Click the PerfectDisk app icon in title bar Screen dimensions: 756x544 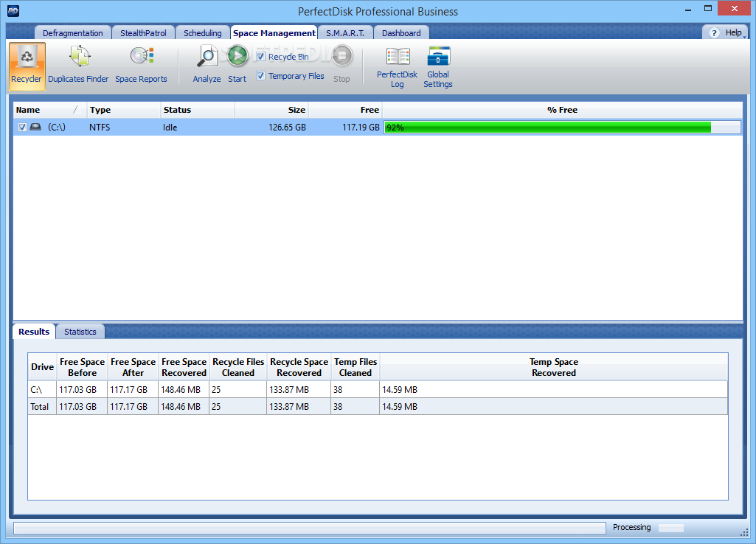[13, 11]
